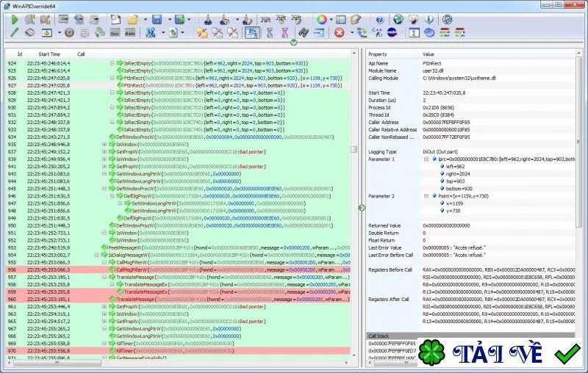Select the KillTimer row 970
The height and width of the screenshot is (373, 588).
pos(178,351)
